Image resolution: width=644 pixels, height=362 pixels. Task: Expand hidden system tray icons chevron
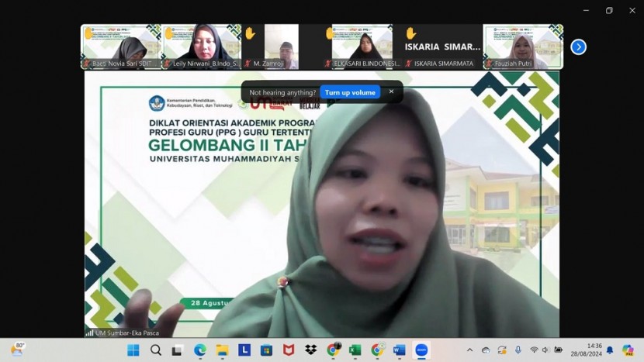coord(470,350)
